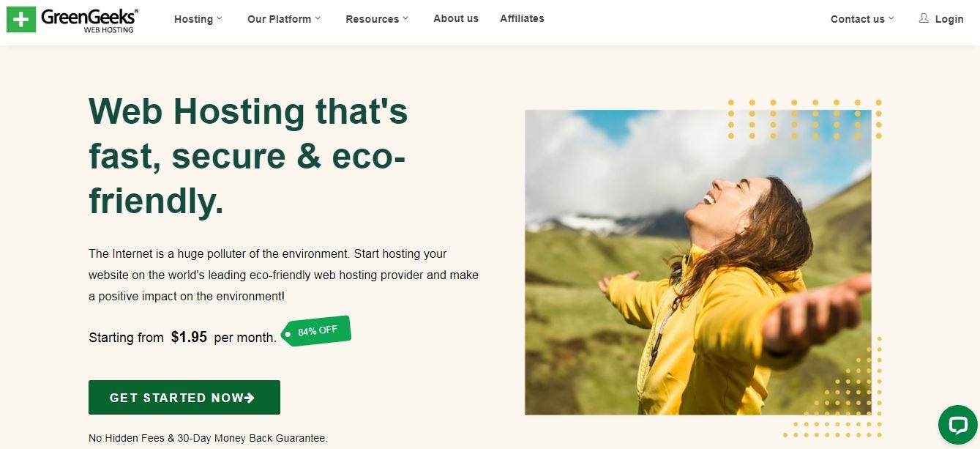This screenshot has width=980, height=449.
Task: Go to the Affiliates menu item
Action: 522,18
